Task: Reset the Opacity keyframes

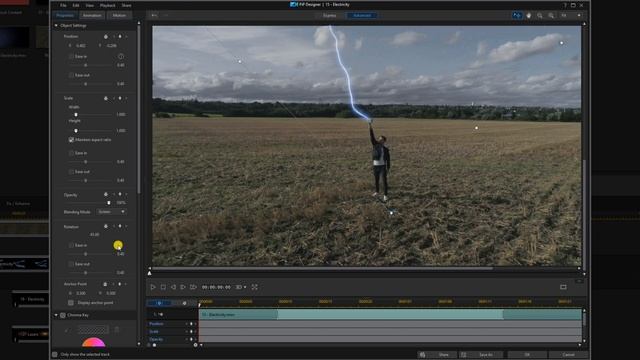Action: pos(106,195)
